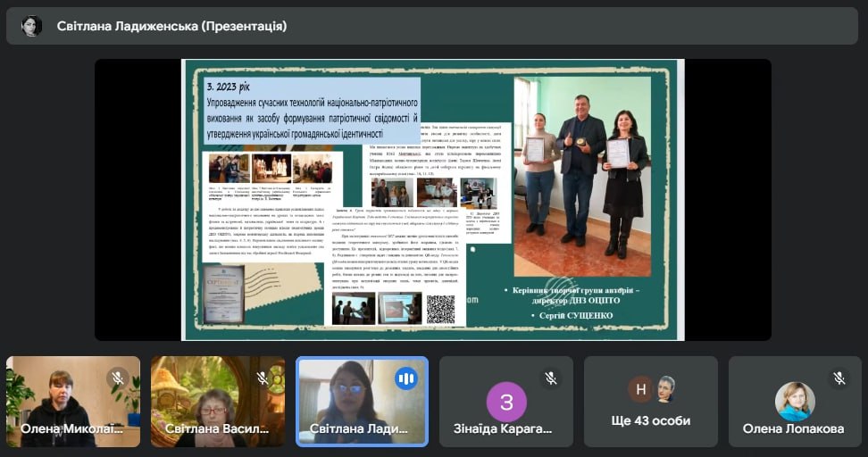Click the presentation title 'Світлана Ладиженська (Презентація)'
868x457 pixels.
pyautogui.click(x=171, y=26)
